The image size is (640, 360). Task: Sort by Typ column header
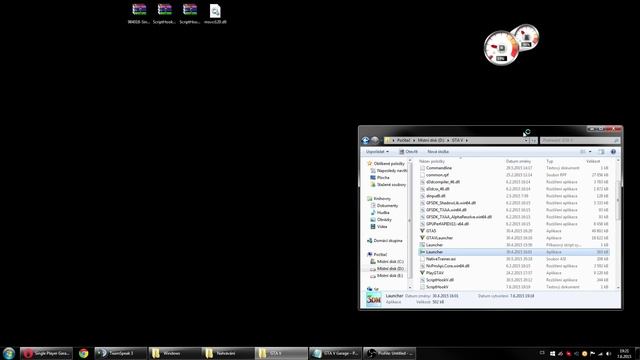click(x=550, y=162)
